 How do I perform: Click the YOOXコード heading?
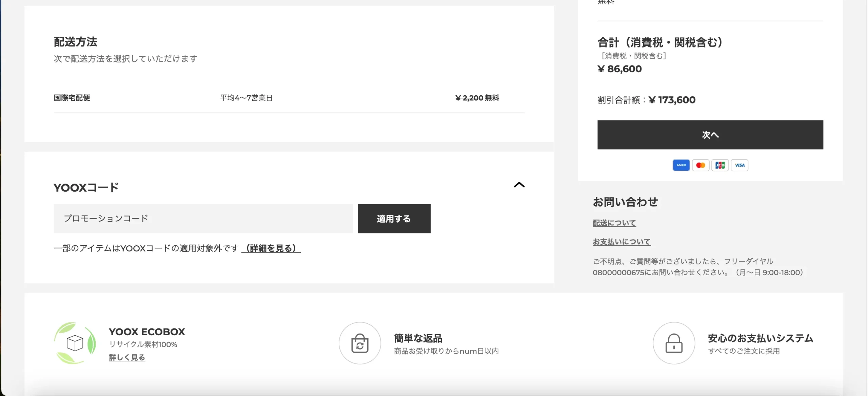click(x=86, y=187)
